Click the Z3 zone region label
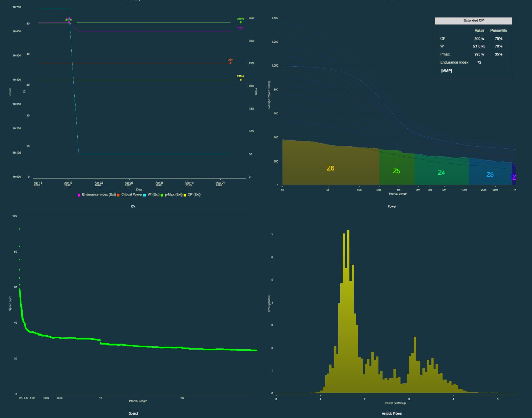Screen dimensions: 532x418 (x=490, y=175)
